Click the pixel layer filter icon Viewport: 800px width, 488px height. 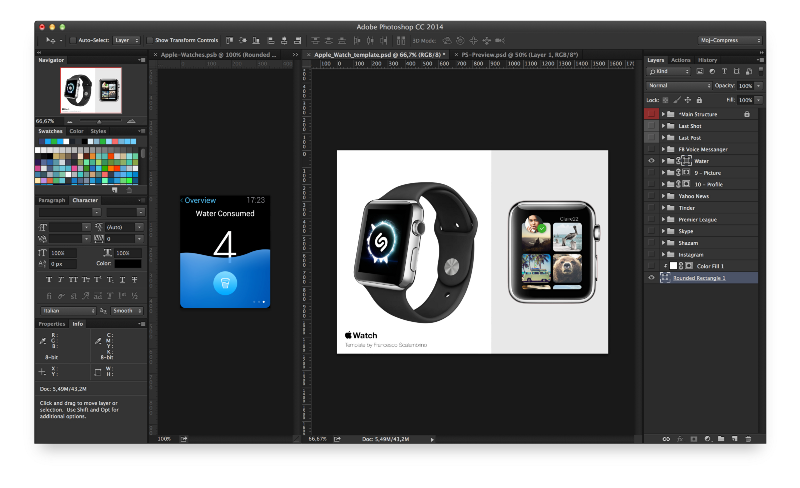(699, 71)
